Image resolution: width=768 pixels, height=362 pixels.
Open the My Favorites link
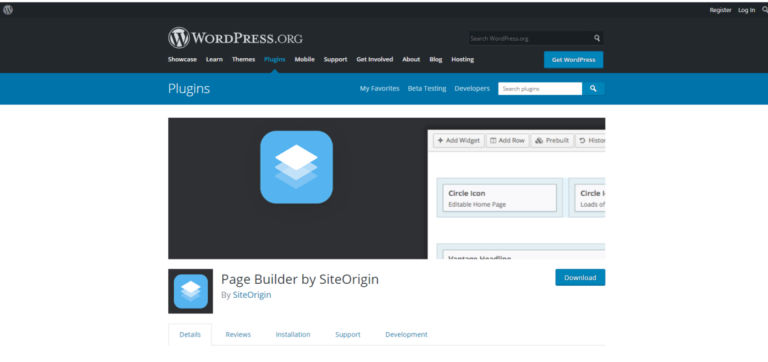click(380, 89)
